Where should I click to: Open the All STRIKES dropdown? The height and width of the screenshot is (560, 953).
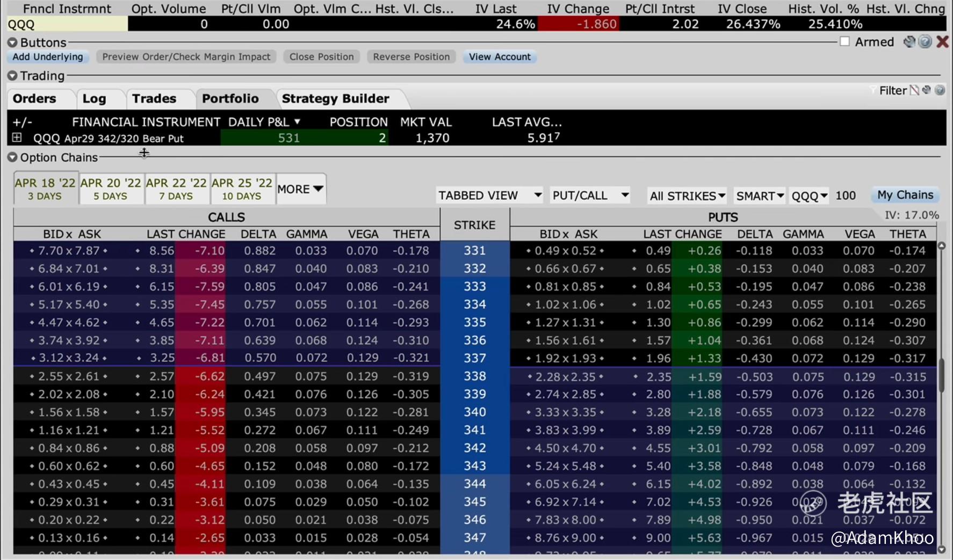coord(687,196)
